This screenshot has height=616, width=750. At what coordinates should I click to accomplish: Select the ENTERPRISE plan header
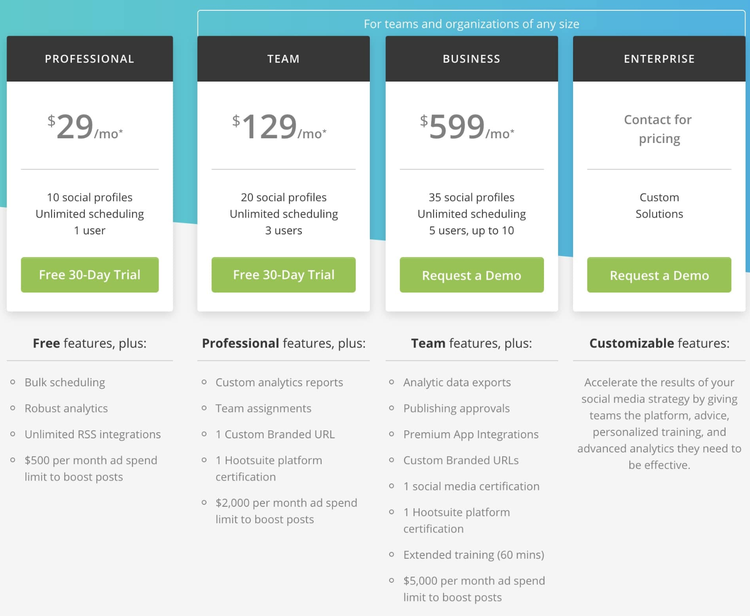click(x=659, y=59)
